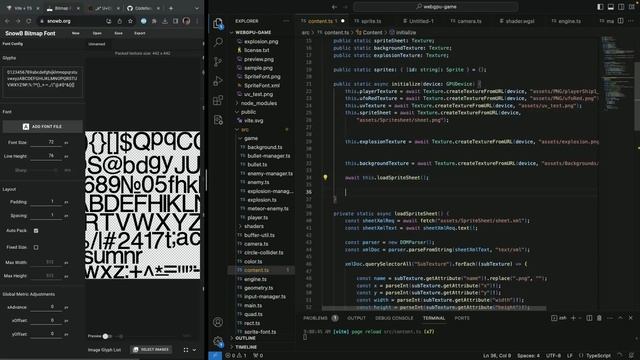Click the Export menu in SnowB

point(140,33)
